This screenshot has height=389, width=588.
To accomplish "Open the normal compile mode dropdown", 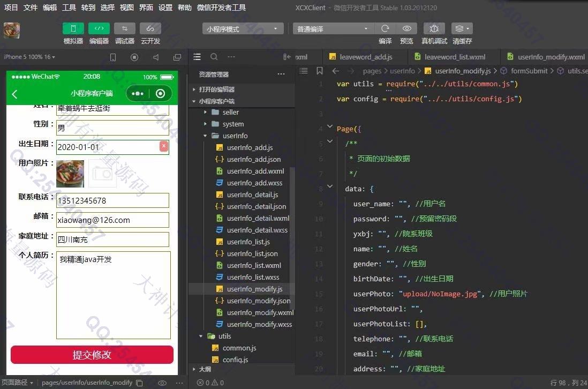I will coord(333,29).
